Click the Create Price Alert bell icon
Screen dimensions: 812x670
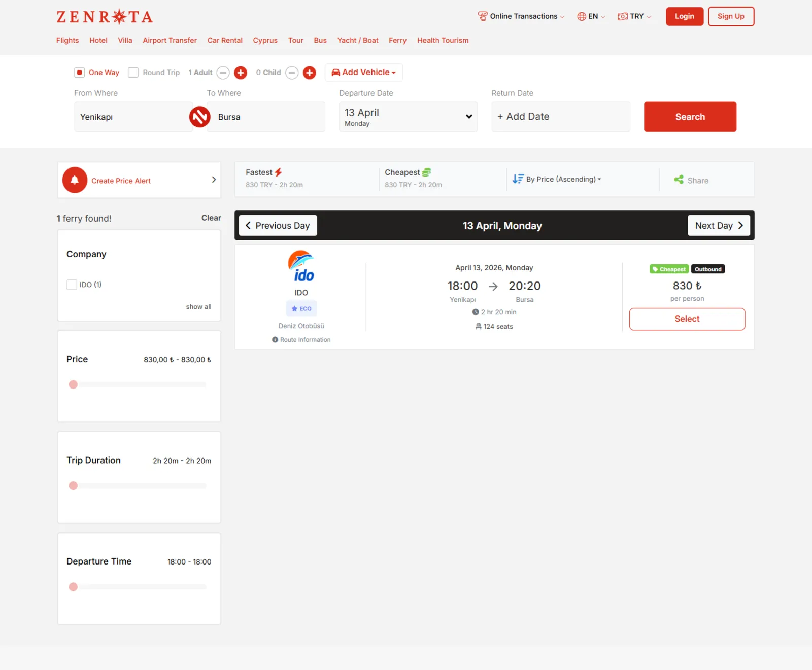pyautogui.click(x=75, y=180)
